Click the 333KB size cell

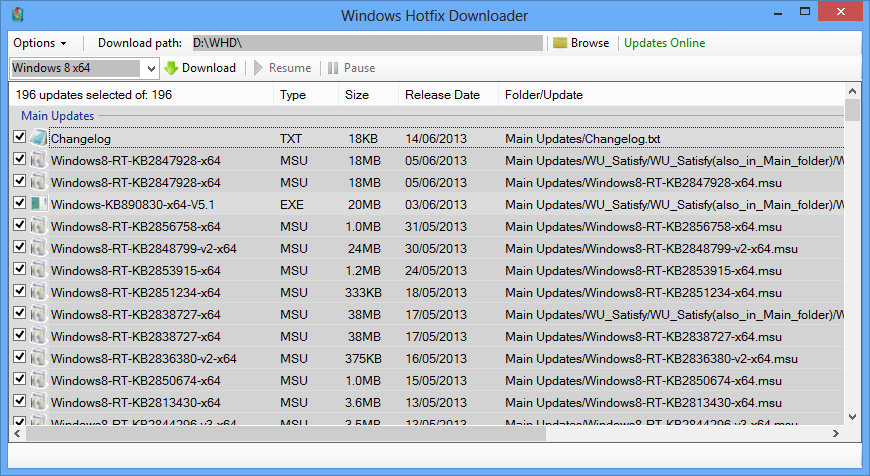coord(363,292)
